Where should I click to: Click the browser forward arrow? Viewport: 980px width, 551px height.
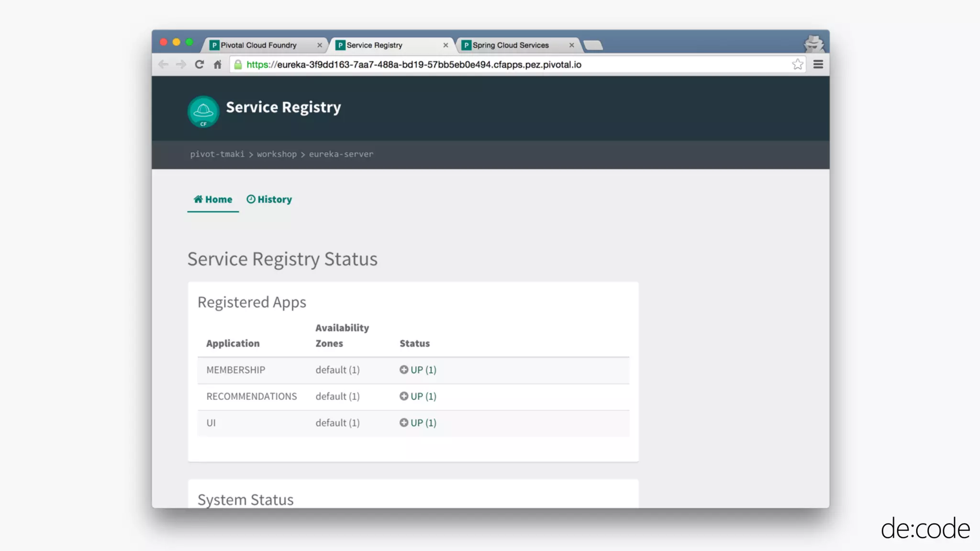click(x=180, y=64)
